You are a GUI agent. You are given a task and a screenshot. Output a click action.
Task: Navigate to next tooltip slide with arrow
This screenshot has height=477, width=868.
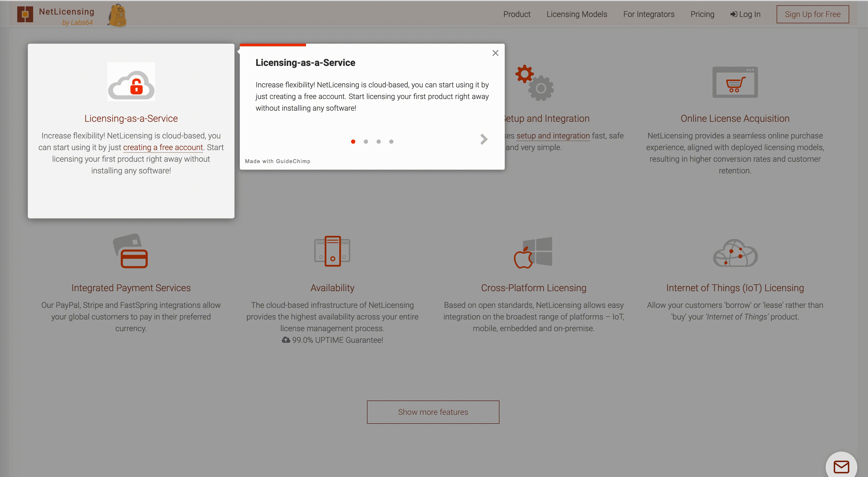(483, 139)
